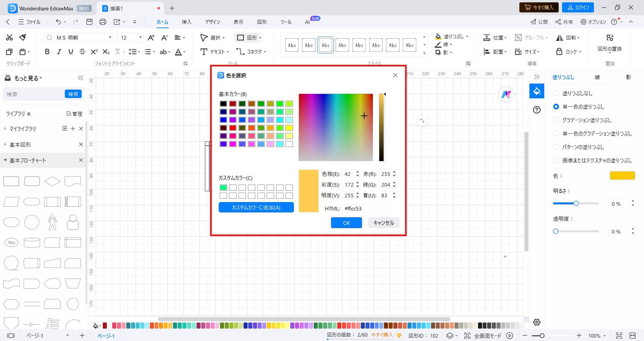Select グラデーション塗りつぶし radio option
This screenshot has height=341, width=644.
click(556, 120)
